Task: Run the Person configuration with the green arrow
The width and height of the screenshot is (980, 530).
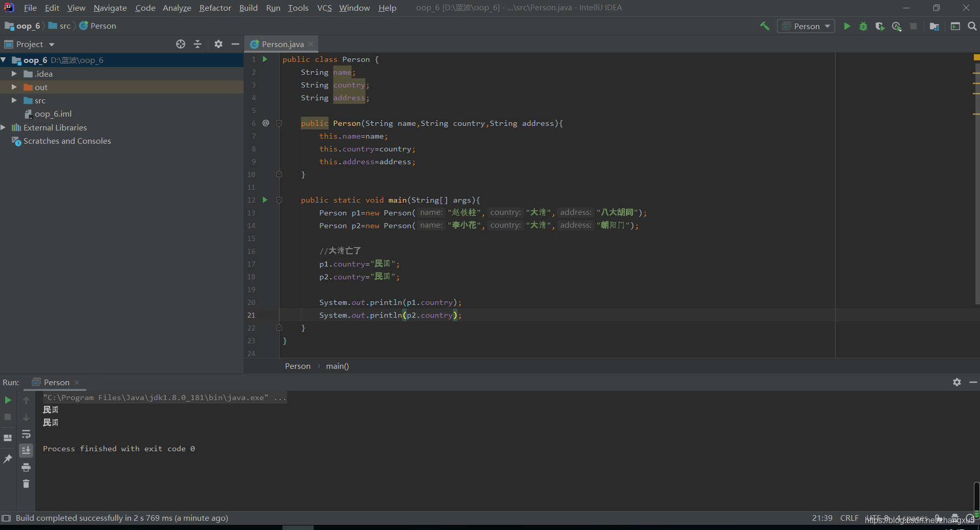Action: pos(847,26)
